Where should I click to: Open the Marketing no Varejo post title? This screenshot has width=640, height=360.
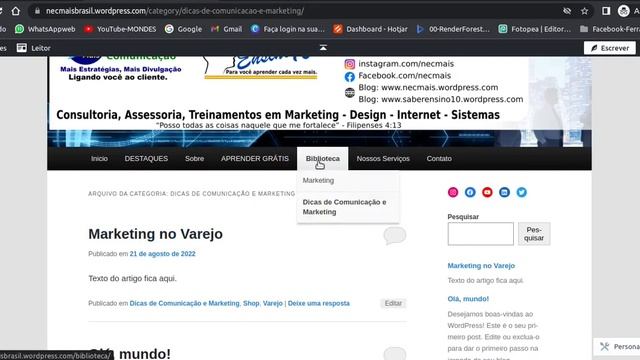(x=156, y=234)
